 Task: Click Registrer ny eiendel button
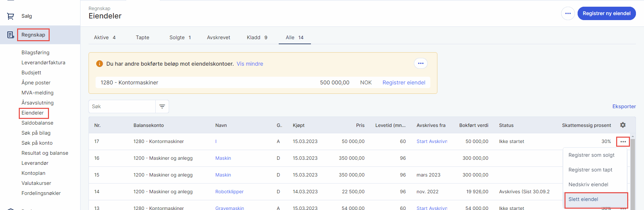coord(606,13)
